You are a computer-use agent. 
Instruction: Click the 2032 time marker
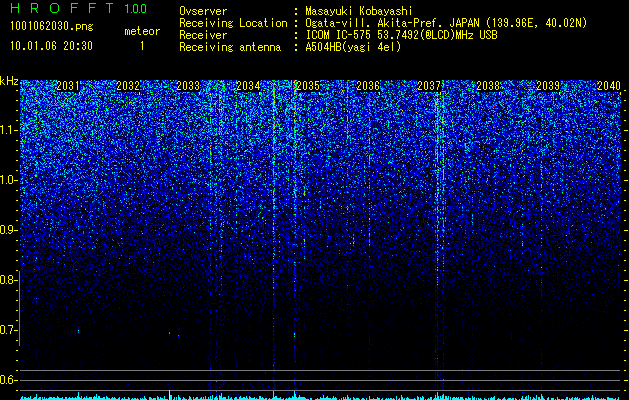click(x=128, y=86)
